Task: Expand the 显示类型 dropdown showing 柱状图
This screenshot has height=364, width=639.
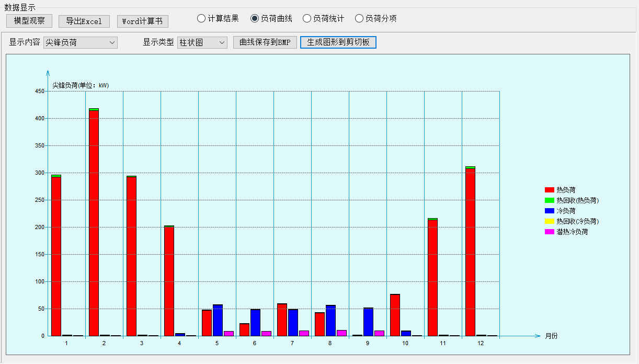Action: click(202, 42)
